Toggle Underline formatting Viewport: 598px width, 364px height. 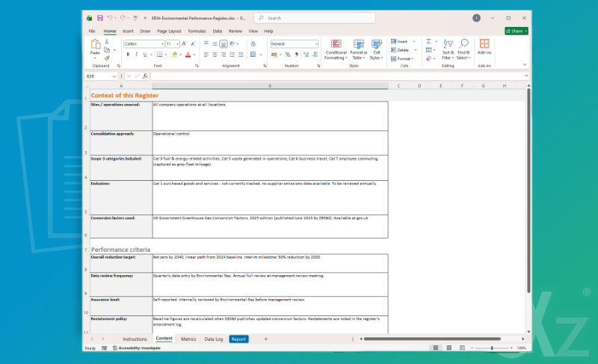[145, 55]
